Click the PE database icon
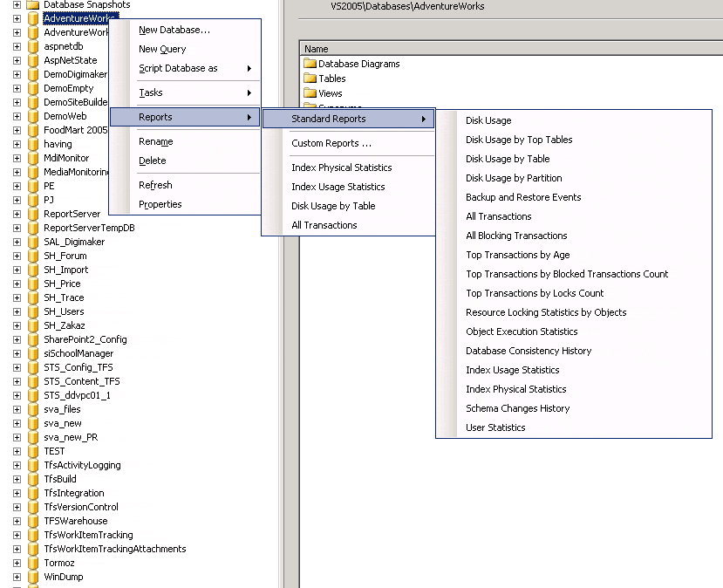This screenshot has width=723, height=588. click(x=33, y=186)
